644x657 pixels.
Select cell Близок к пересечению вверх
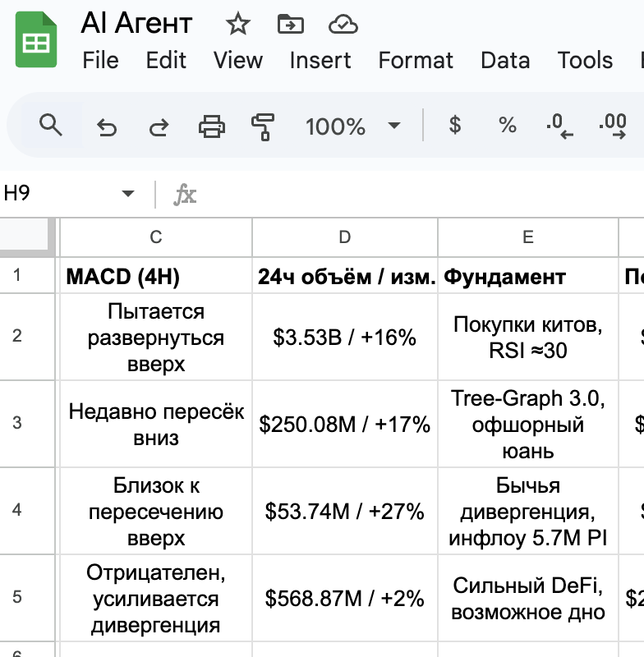(156, 511)
